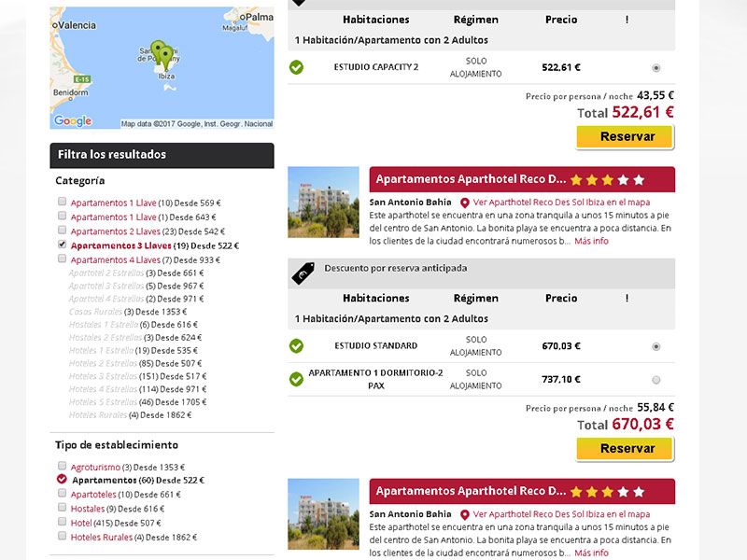
Task: Expand description with first Más info link
Action: tap(591, 241)
